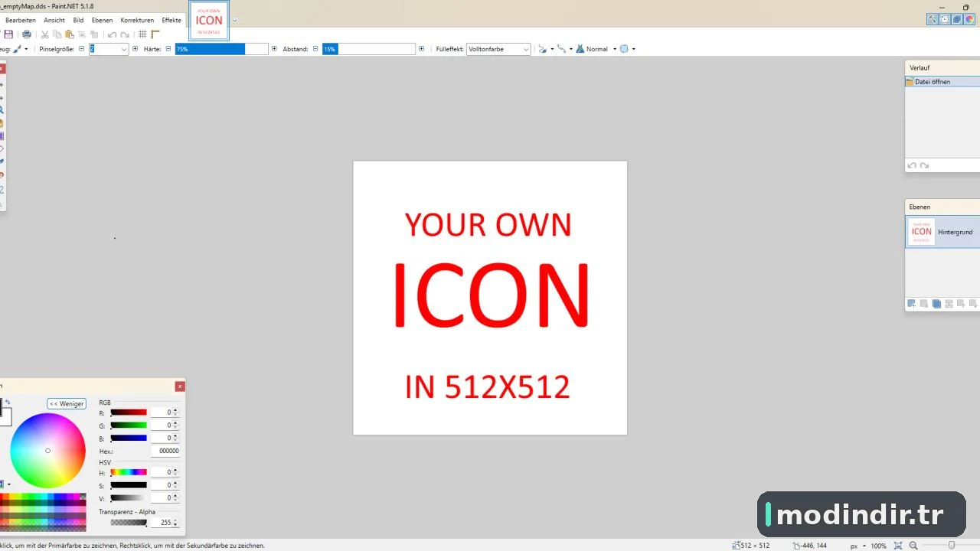Click the Print toolbar icon

(27, 34)
